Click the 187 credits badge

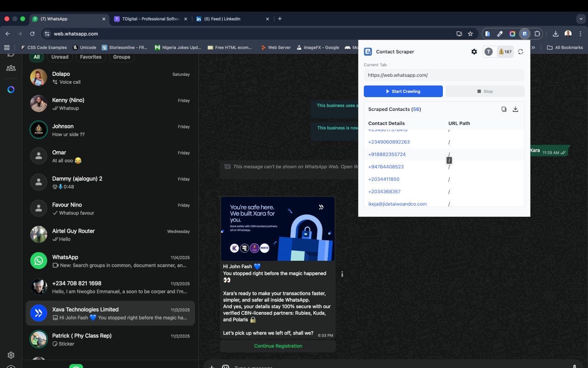click(505, 52)
